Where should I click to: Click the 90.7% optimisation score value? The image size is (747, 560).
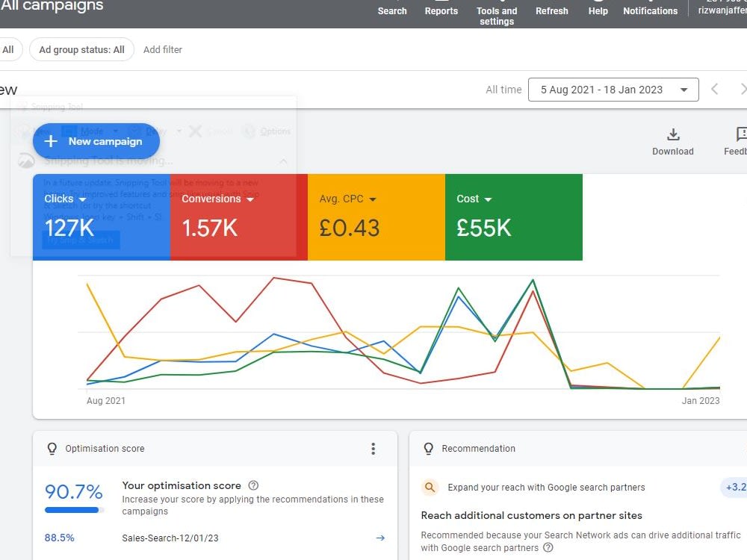[x=73, y=491]
